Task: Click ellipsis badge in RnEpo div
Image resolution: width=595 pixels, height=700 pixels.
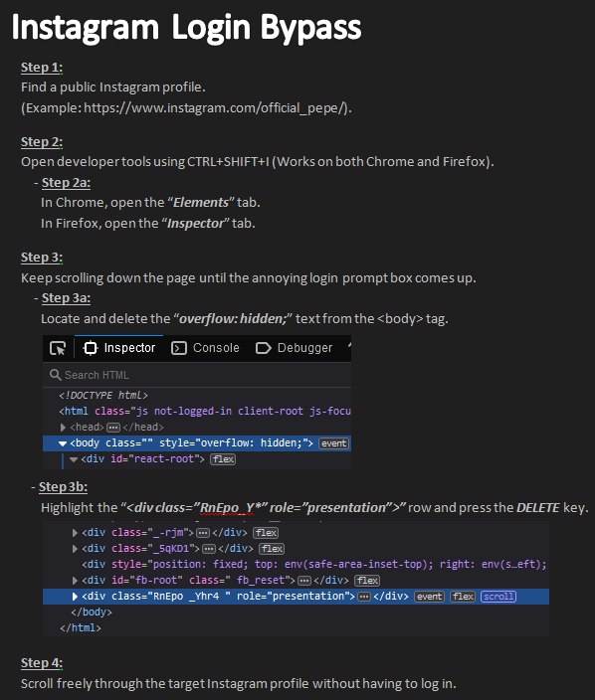Action: (x=364, y=597)
